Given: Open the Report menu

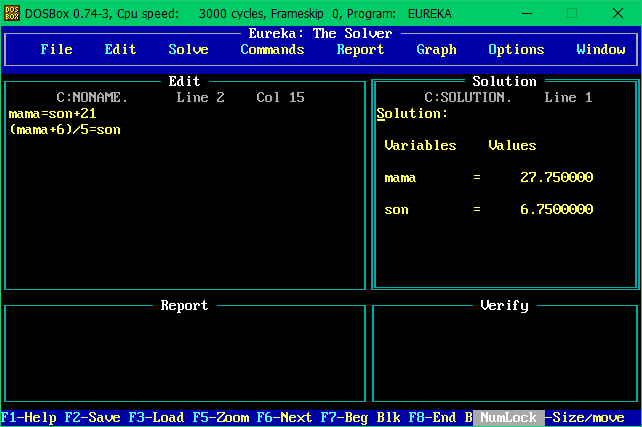Looking at the screenshot, I should point(360,50).
